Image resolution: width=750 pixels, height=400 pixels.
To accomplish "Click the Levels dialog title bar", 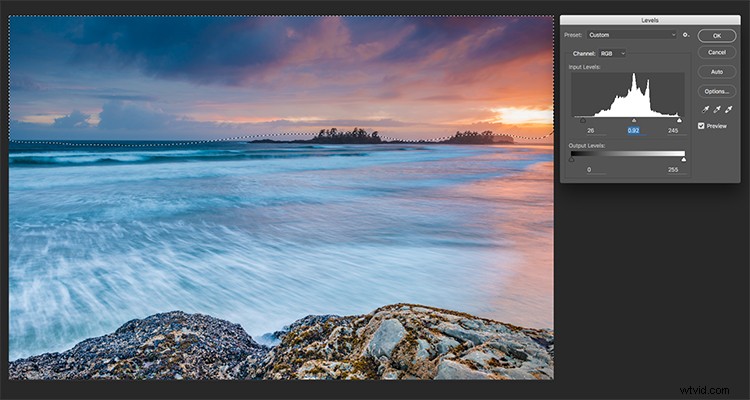I will tap(650, 20).
